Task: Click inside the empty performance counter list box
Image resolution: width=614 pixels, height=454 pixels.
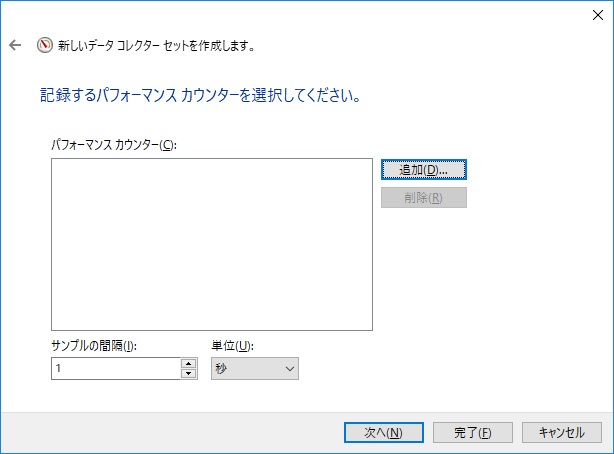Action: [211, 243]
